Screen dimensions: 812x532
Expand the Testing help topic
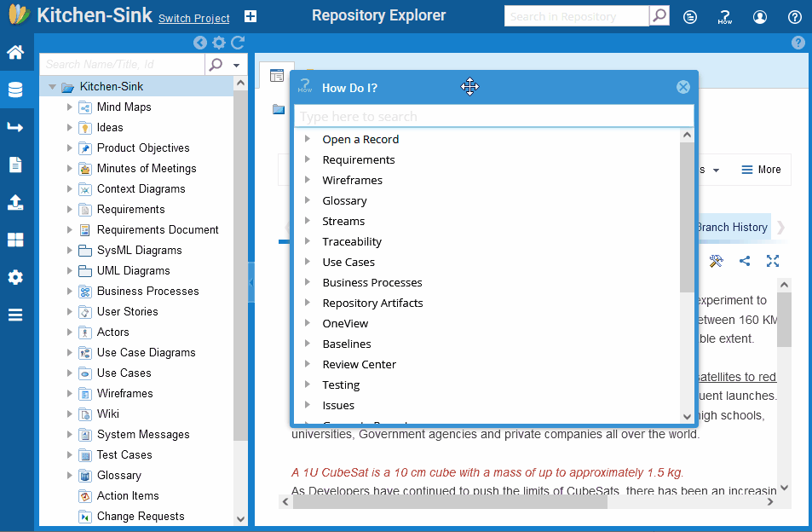tap(308, 385)
